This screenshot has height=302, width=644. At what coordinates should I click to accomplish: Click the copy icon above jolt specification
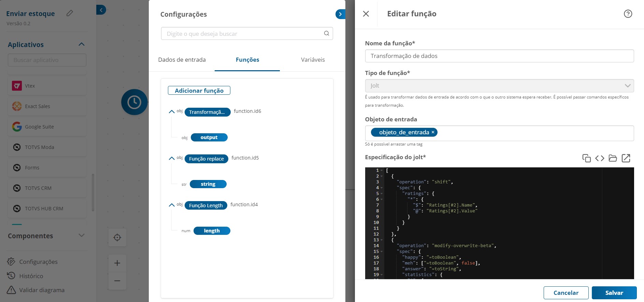click(586, 158)
